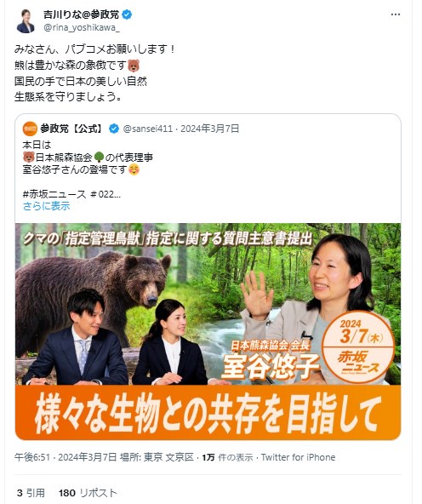Open the @sansei411 handle link
Viewport: 422px width, 504px height.
click(x=148, y=129)
